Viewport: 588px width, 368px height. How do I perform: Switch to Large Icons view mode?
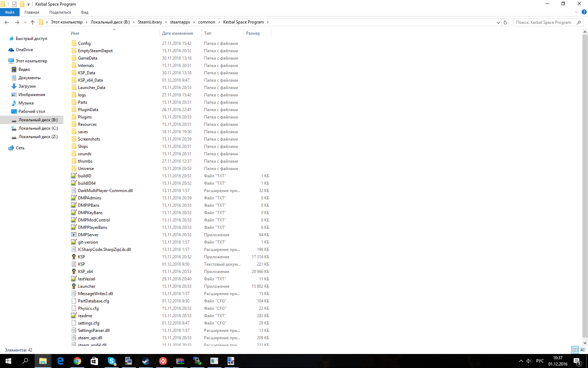(x=583, y=350)
